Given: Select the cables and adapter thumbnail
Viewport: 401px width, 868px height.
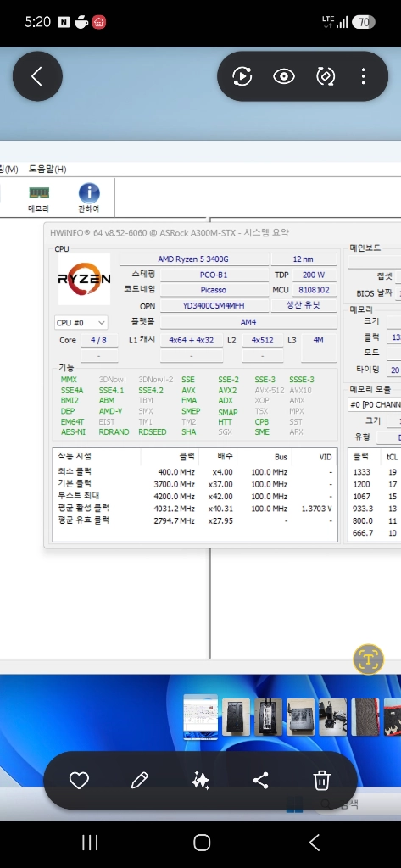Looking at the screenshot, I should (x=333, y=717).
